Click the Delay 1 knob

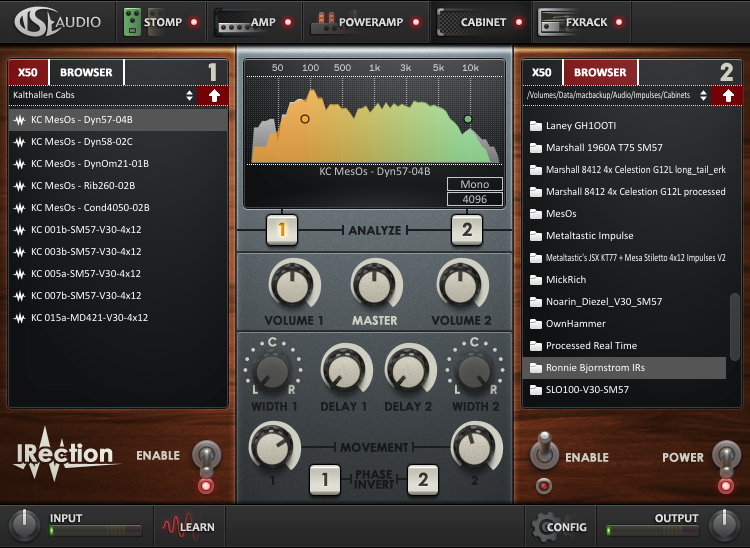[344, 370]
